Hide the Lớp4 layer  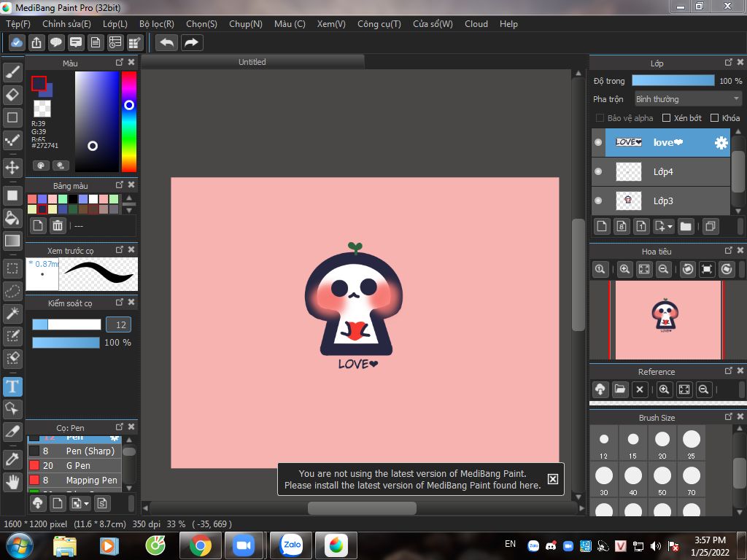pyautogui.click(x=598, y=171)
